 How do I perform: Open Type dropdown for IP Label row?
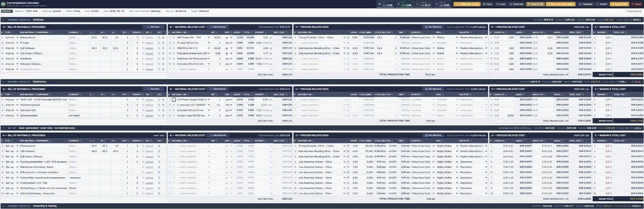click(12, 43)
